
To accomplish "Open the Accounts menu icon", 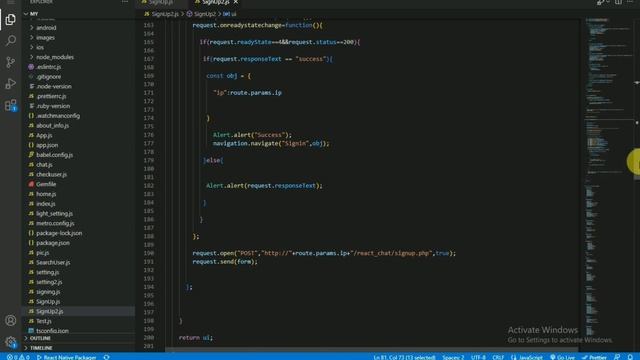I will 11,320.
